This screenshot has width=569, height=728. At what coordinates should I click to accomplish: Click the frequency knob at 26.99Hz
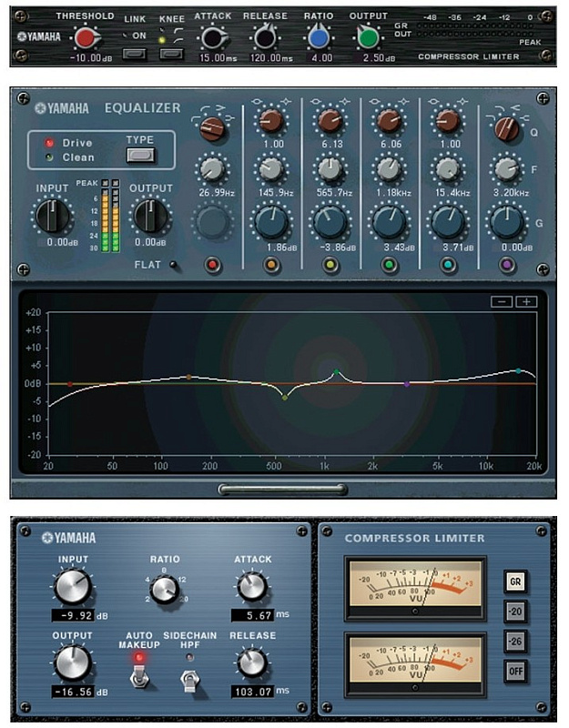click(212, 169)
